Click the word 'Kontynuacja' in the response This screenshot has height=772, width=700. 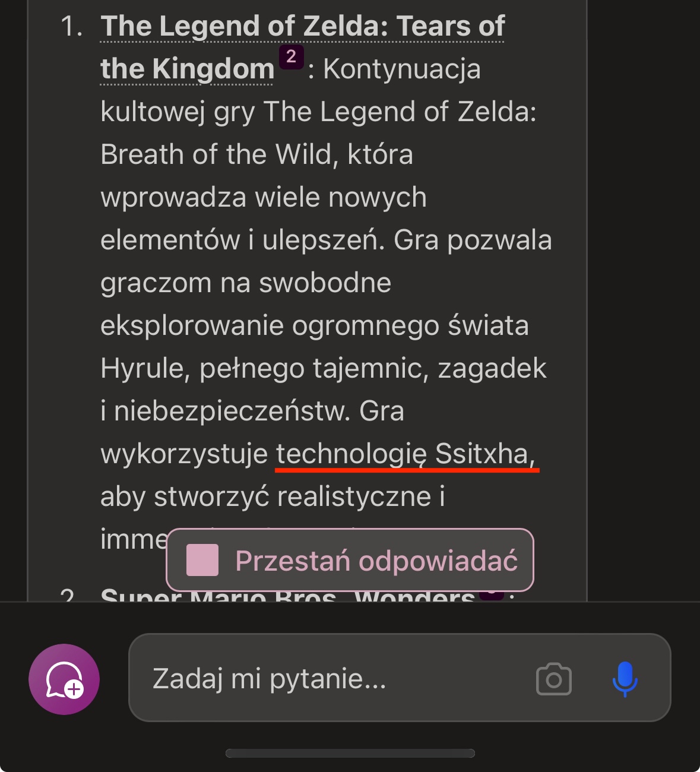[401, 69]
